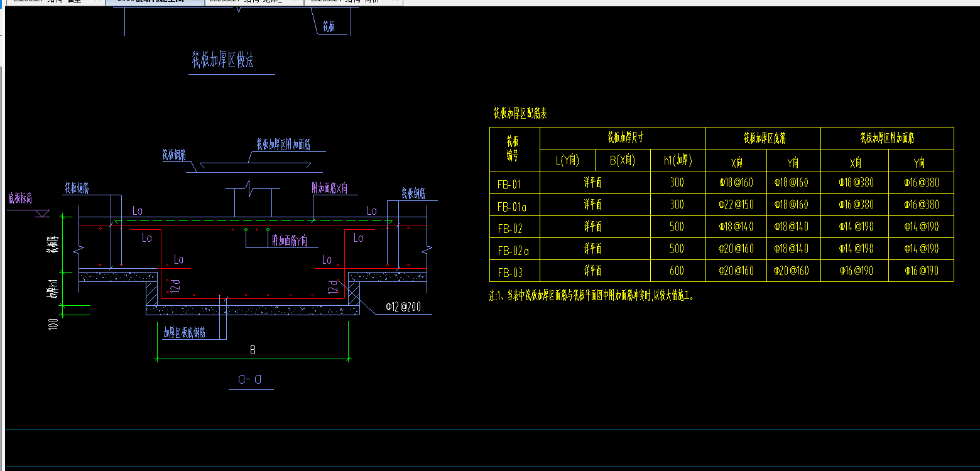
Task: Click the FB-02 row label
Action: tap(509, 229)
